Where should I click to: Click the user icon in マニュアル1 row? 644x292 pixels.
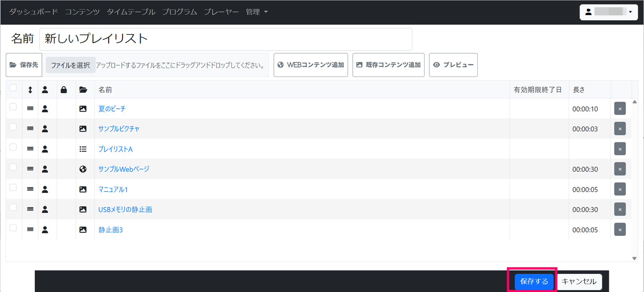click(x=45, y=189)
